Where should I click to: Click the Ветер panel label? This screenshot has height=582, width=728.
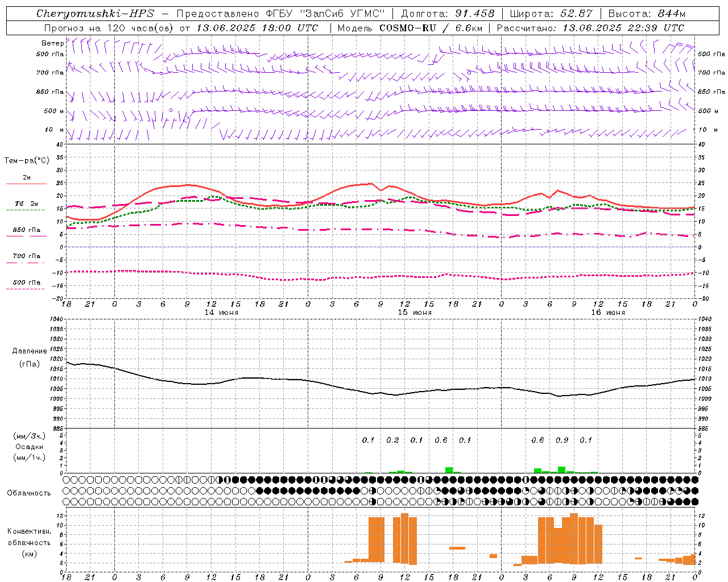pyautogui.click(x=52, y=43)
